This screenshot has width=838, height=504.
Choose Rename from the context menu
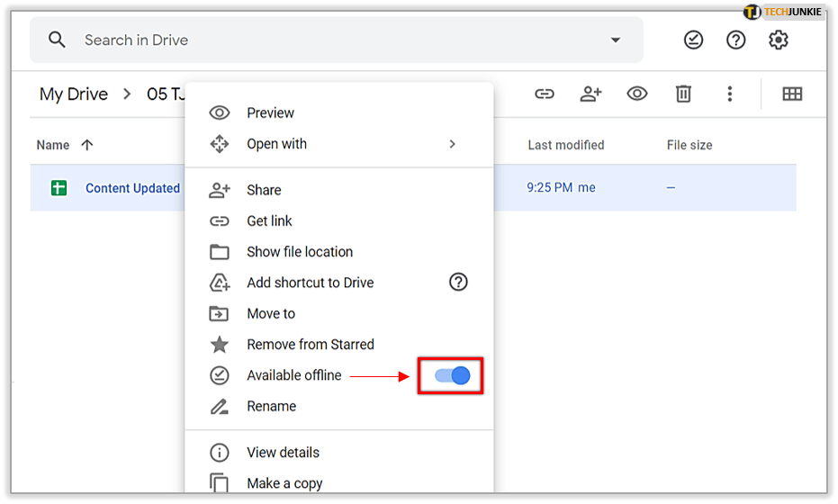(x=271, y=406)
